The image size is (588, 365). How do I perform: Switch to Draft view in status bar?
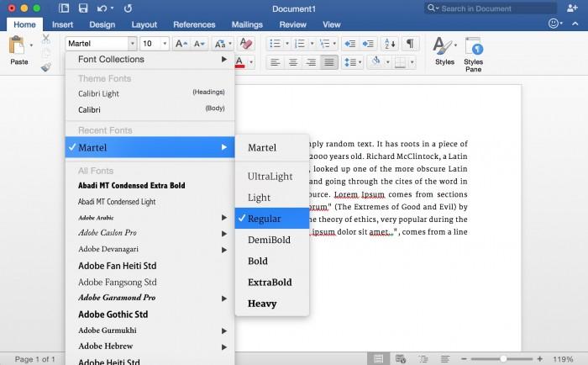click(445, 359)
